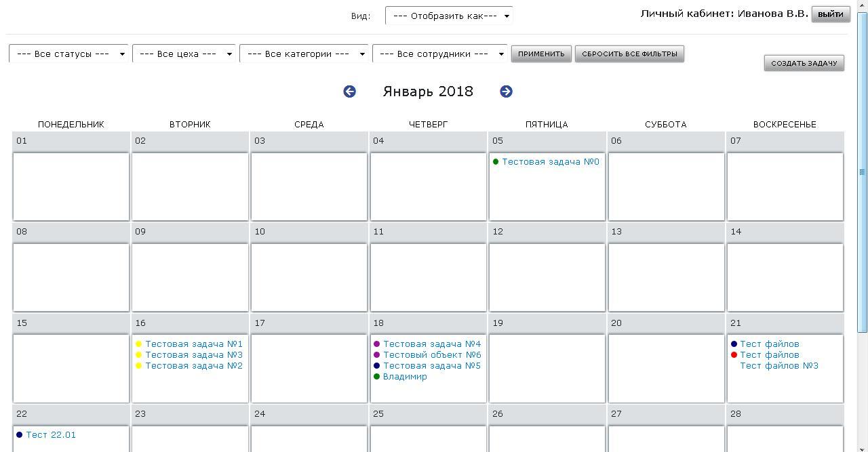This screenshot has height=452, width=868.
Task: Open task 'Тестовая задача №3'
Action: [x=194, y=354]
